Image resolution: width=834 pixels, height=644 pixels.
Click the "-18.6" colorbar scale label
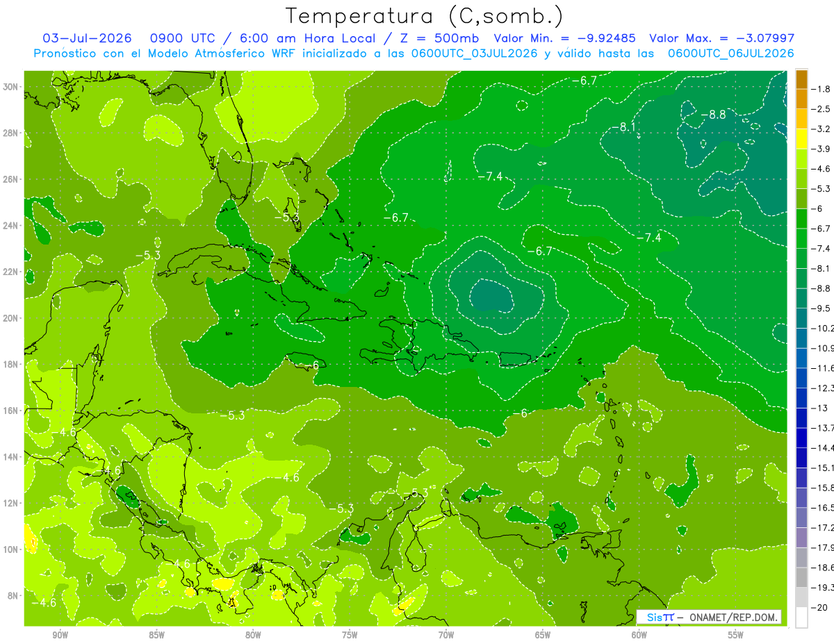tap(823, 568)
